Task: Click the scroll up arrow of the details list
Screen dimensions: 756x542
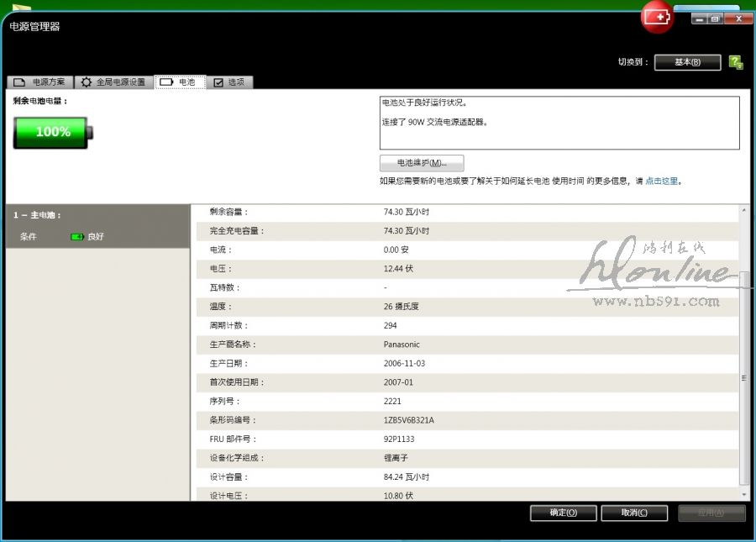Action: coord(743,210)
